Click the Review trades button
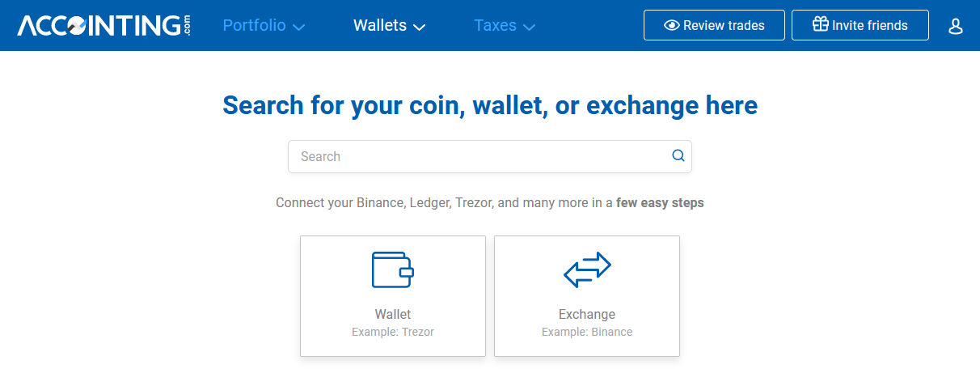 [714, 25]
